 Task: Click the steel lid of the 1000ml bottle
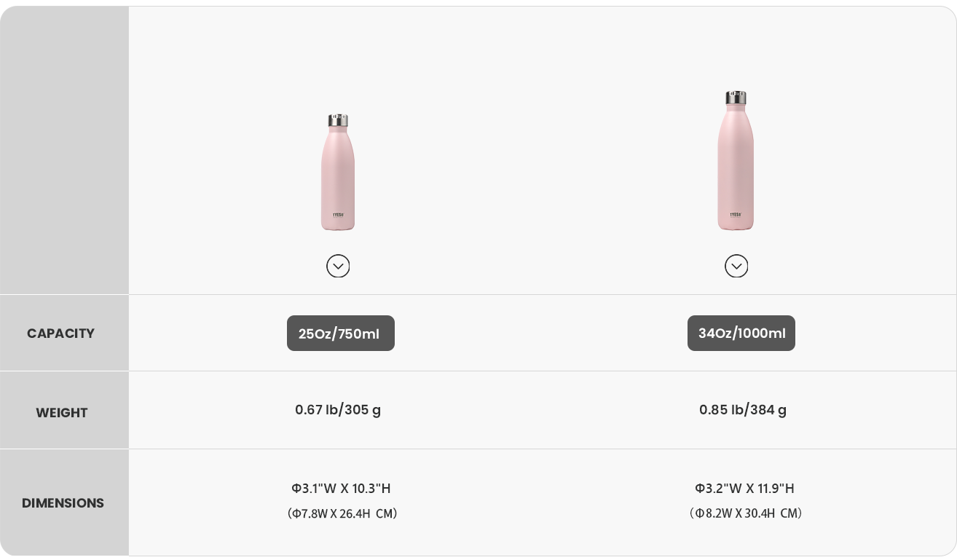736,98
